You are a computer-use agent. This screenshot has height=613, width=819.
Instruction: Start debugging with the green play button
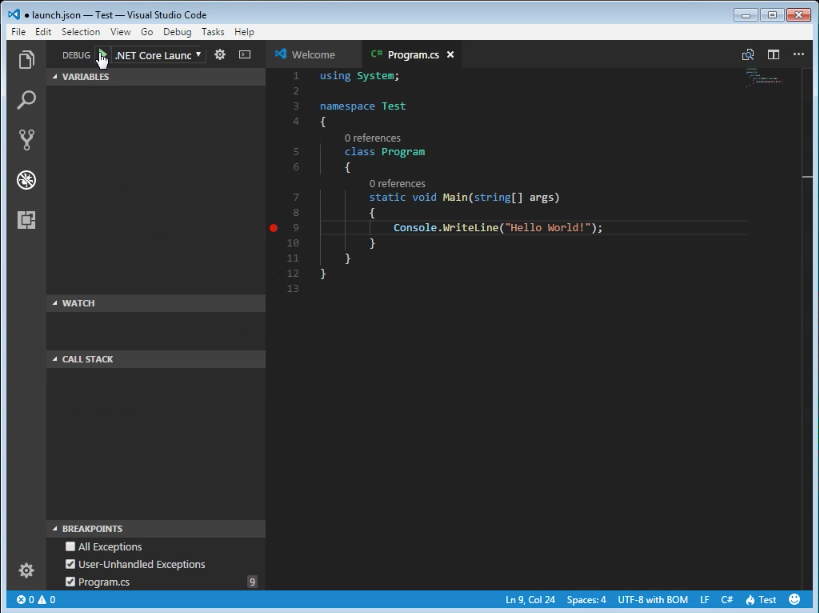point(102,54)
